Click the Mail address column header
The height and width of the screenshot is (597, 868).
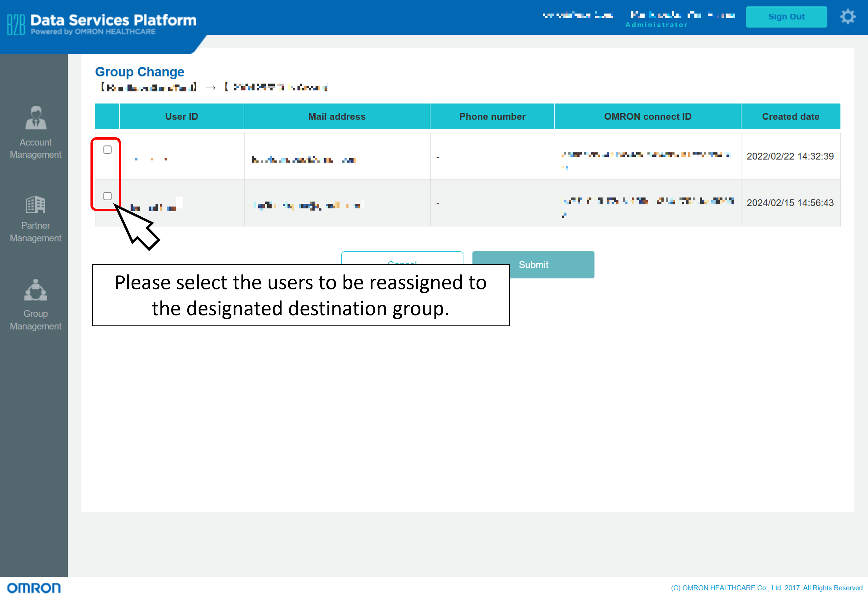click(x=337, y=116)
